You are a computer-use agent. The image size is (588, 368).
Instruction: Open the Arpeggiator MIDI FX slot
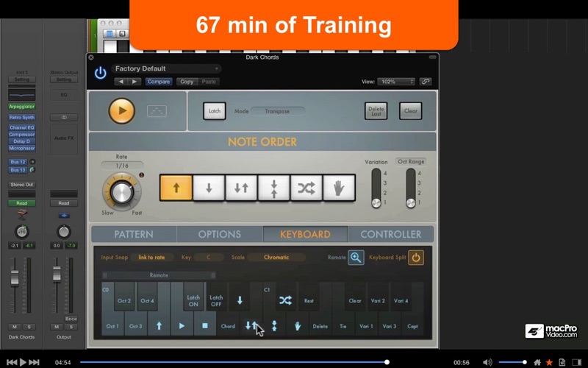(x=22, y=107)
